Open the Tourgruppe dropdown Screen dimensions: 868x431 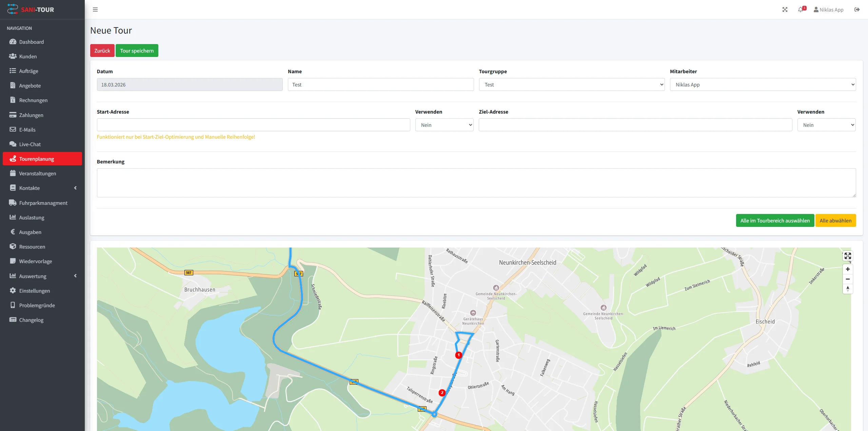[571, 84]
